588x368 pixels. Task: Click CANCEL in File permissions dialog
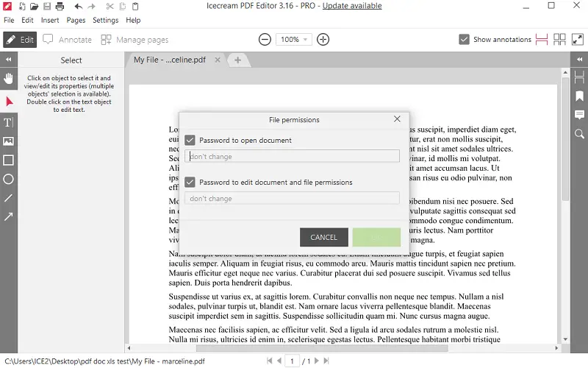[x=324, y=237]
